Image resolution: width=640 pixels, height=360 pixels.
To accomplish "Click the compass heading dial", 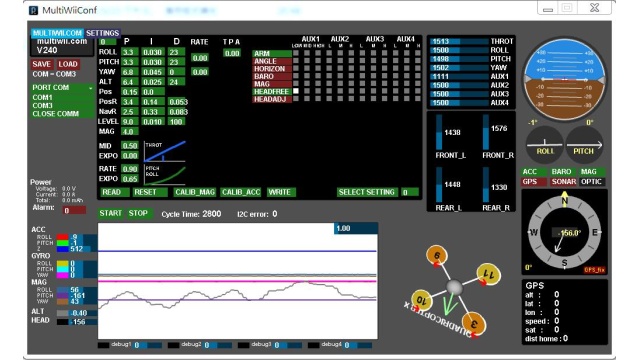I will coord(564,232).
